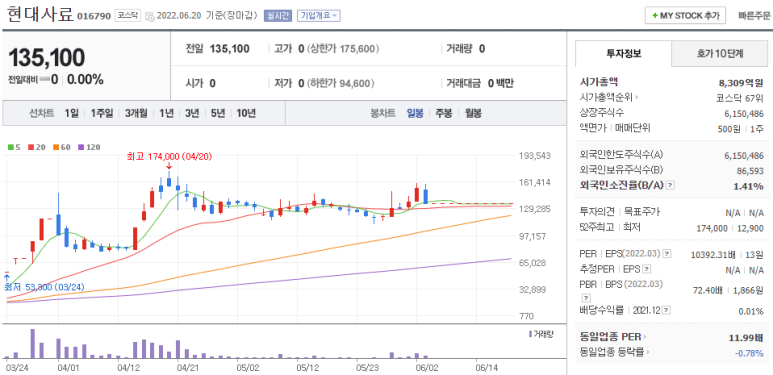This screenshot has width=773, height=375.
Task: Click the 하한가 94,600 text
Action: tap(341, 83)
